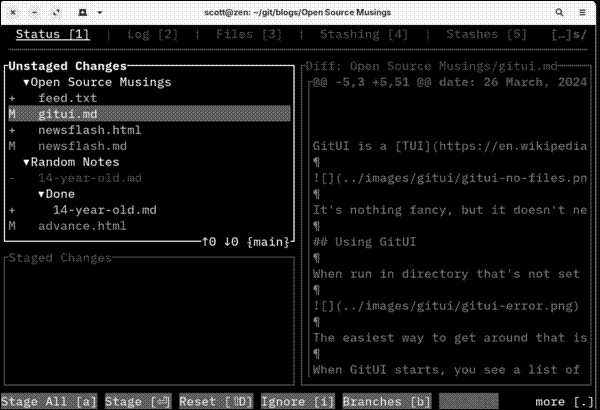Close the terminal window
Image resolution: width=600 pixels, height=410 pixels.
pos(13,12)
